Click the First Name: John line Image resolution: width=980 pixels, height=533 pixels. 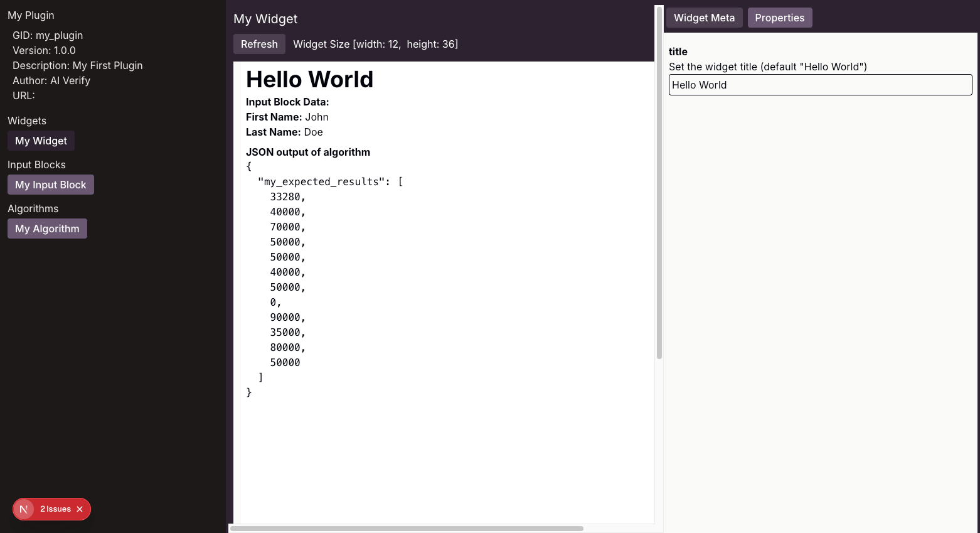(x=287, y=117)
